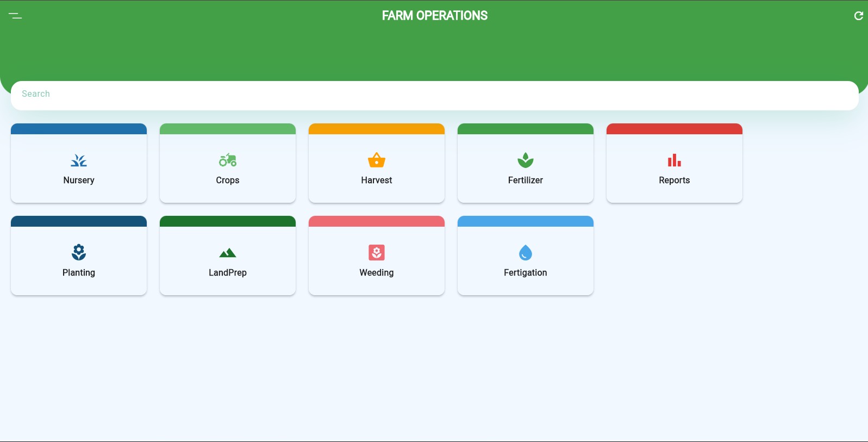The height and width of the screenshot is (442, 868).
Task: Click the Reports bar chart icon
Action: coord(675,160)
